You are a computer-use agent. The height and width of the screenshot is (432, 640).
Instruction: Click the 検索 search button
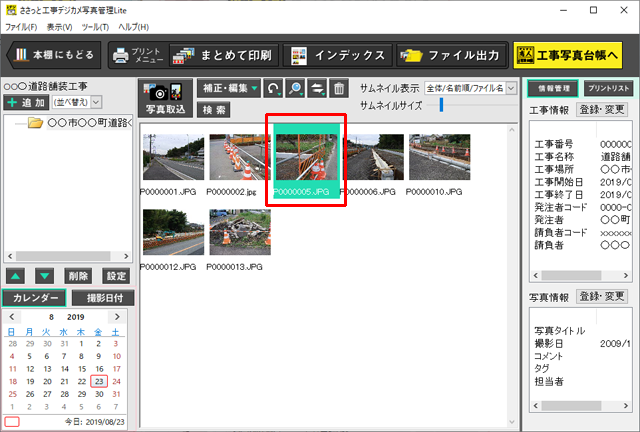[214, 110]
